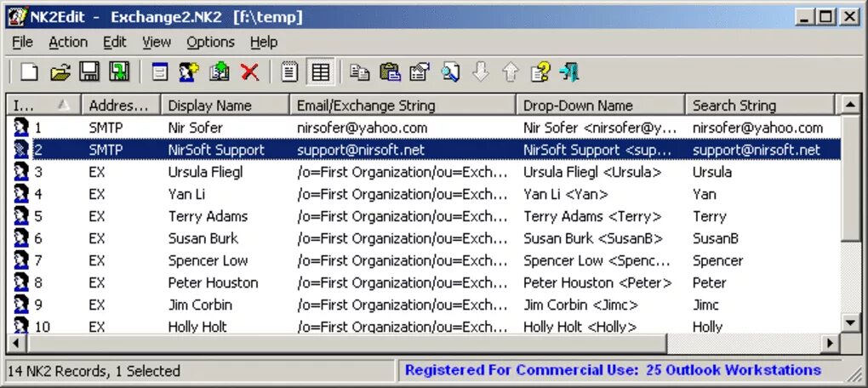Open the View menu
868x388 pixels.
(157, 42)
